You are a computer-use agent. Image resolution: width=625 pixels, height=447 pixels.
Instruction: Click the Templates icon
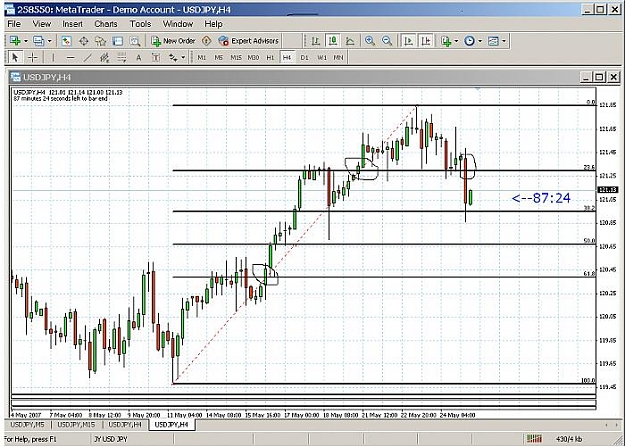click(x=493, y=41)
